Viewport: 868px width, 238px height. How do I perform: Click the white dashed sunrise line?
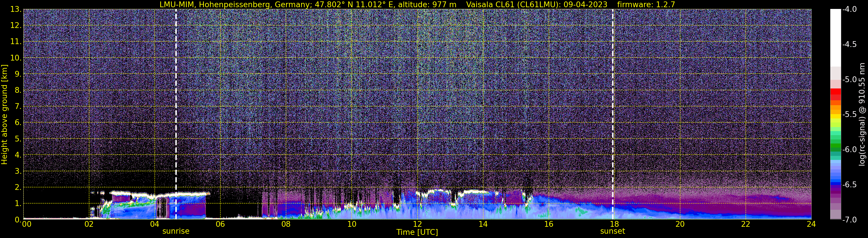176,114
